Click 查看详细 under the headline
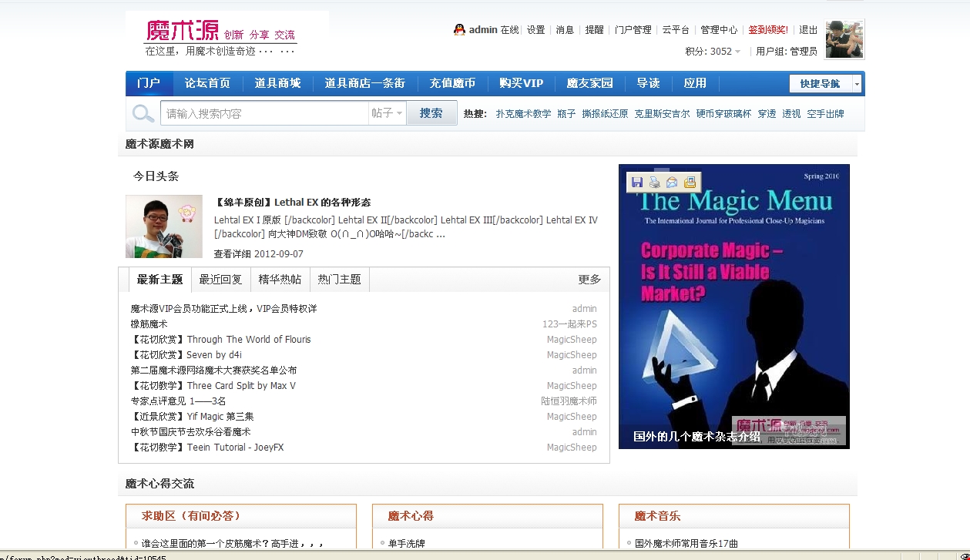 232,253
